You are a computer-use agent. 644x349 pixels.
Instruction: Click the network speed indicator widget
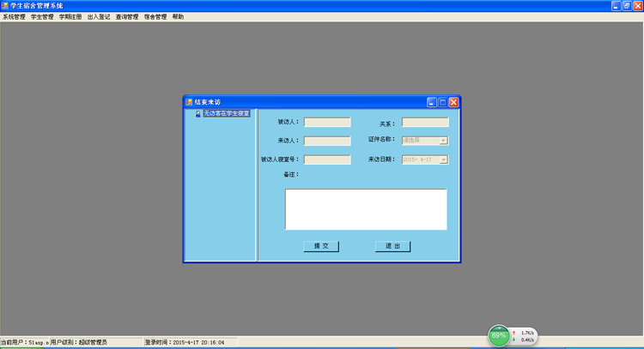coord(525,336)
